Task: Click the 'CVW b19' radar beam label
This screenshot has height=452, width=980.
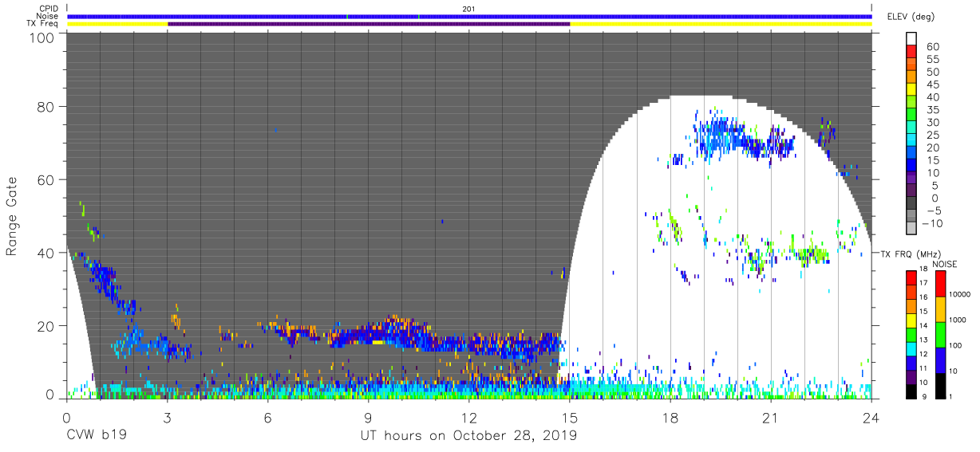Action: (96, 435)
